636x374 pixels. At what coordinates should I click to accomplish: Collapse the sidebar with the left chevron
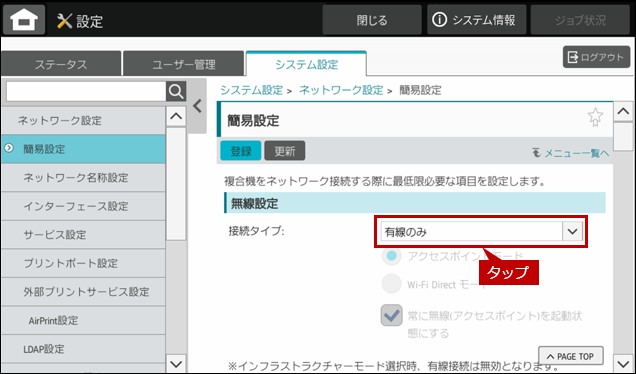(x=198, y=106)
